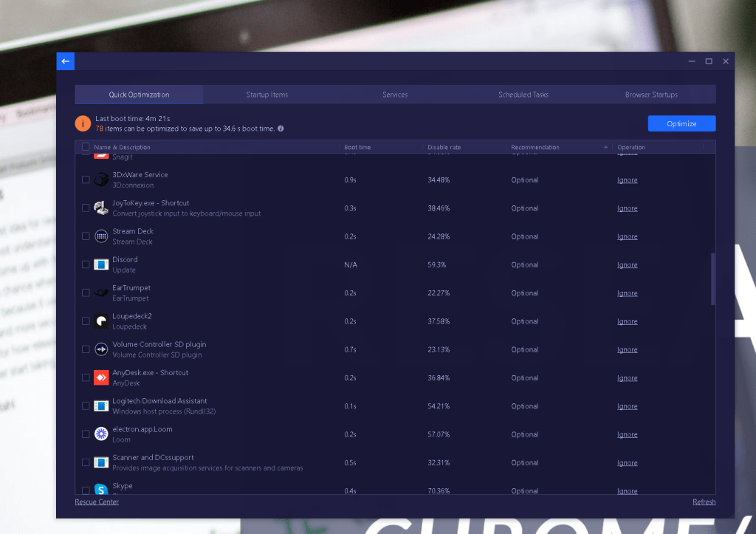
Task: Sort by Boot time column header
Action: coord(357,147)
